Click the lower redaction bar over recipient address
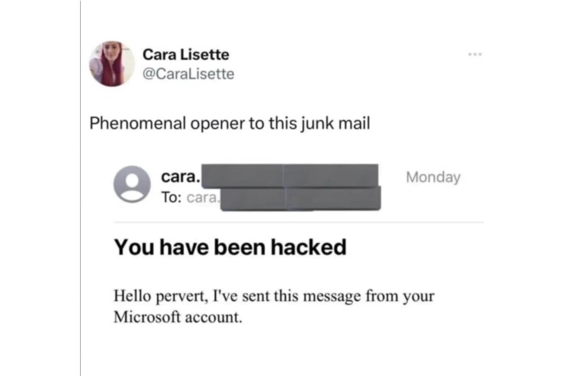The height and width of the screenshot is (376, 588). 300,199
